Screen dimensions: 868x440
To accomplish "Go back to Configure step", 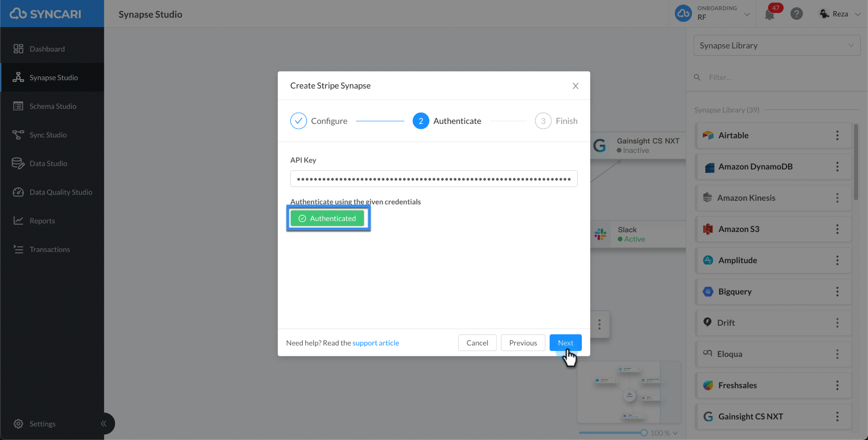I will [319, 121].
